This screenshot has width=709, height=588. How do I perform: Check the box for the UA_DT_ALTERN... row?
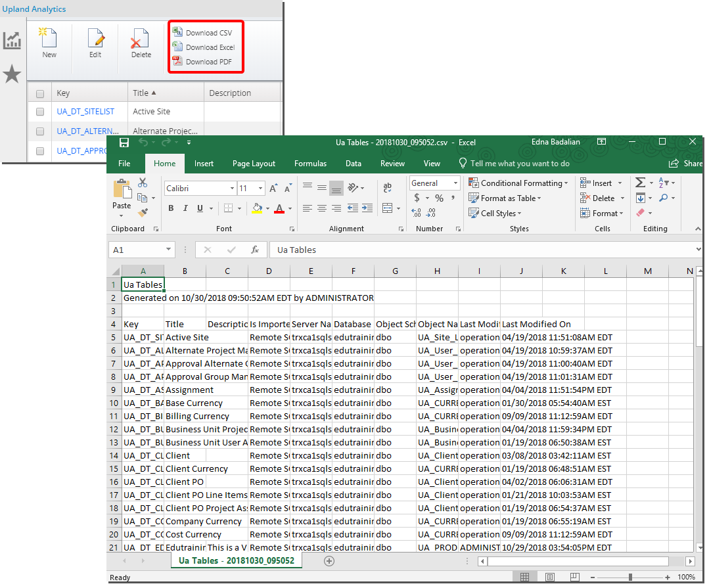click(40, 131)
